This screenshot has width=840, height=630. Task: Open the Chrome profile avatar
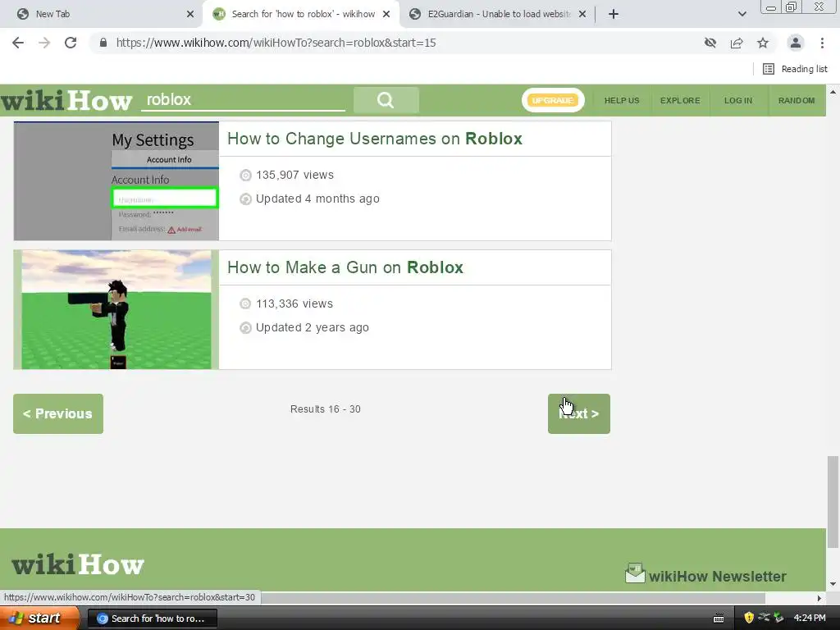[796, 43]
